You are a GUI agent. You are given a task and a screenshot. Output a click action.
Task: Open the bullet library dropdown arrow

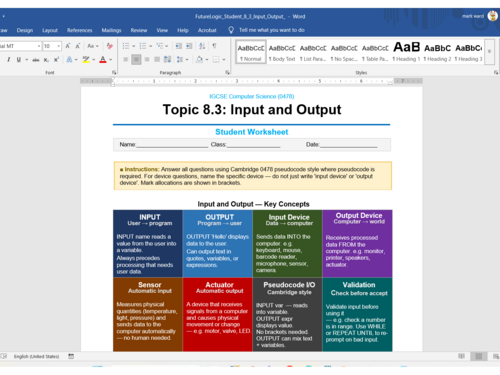tap(134, 46)
